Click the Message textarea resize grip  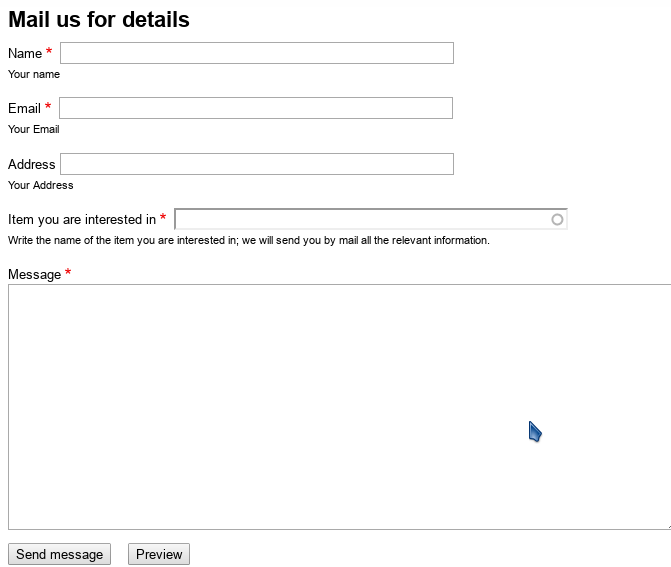669,527
